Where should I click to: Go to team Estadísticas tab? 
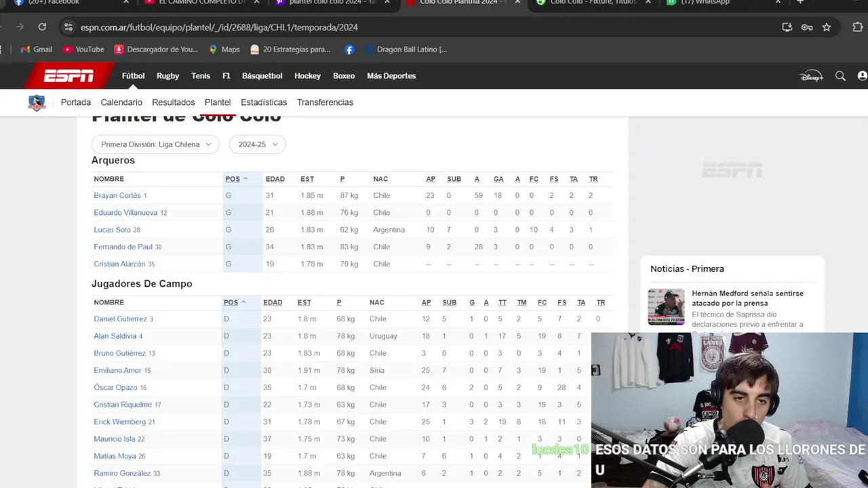click(x=264, y=102)
